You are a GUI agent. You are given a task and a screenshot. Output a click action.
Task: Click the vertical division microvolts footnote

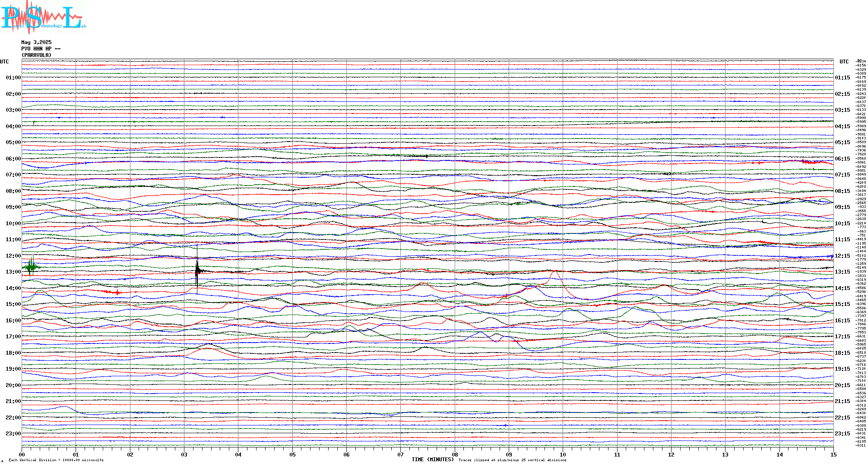56,460
